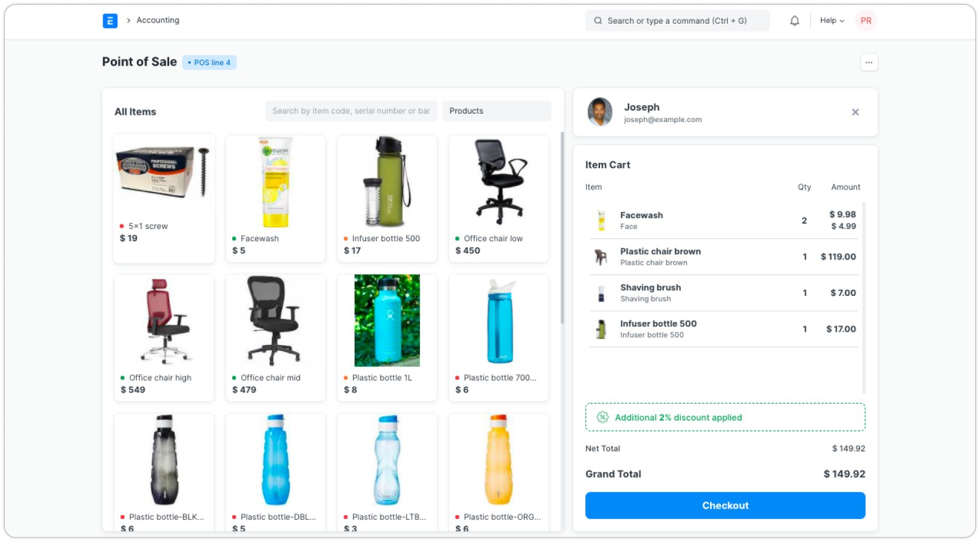Click the POS line 4 profile tag

(209, 63)
